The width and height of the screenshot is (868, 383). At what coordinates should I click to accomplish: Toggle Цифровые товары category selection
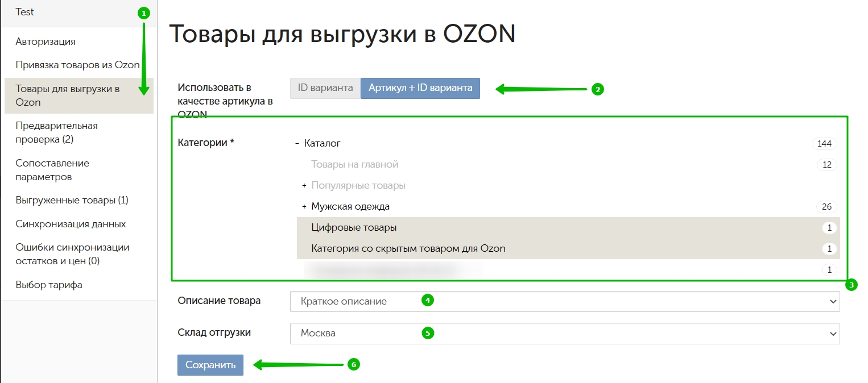pyautogui.click(x=568, y=228)
